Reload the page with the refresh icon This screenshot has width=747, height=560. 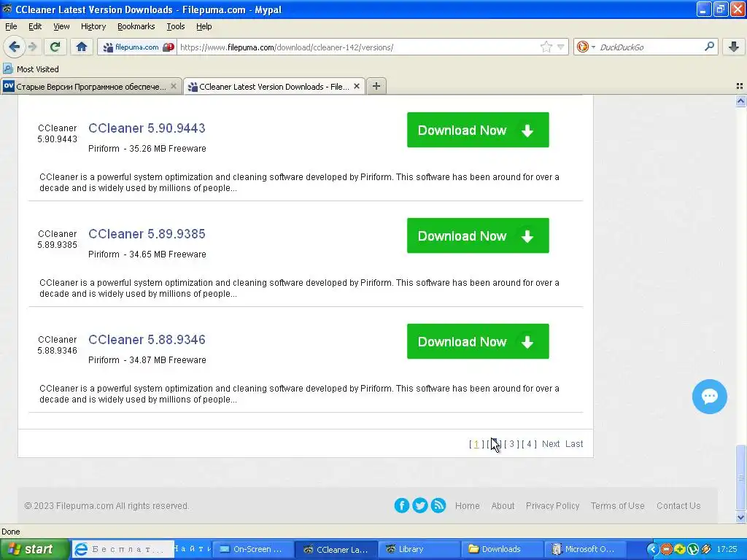55,47
